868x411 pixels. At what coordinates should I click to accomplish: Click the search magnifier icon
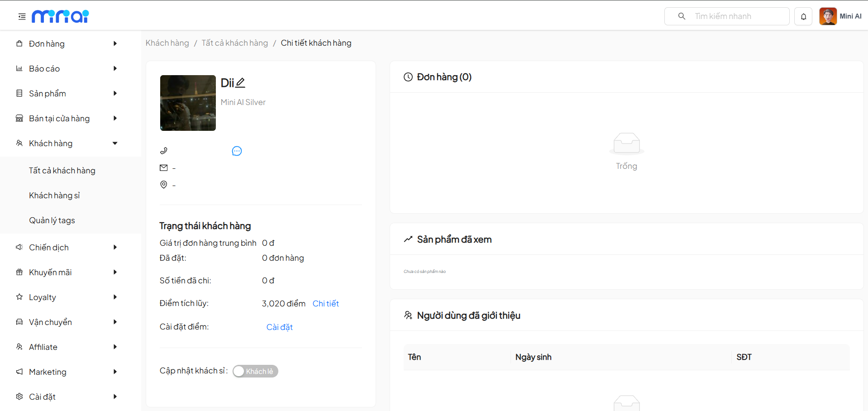pos(682,16)
